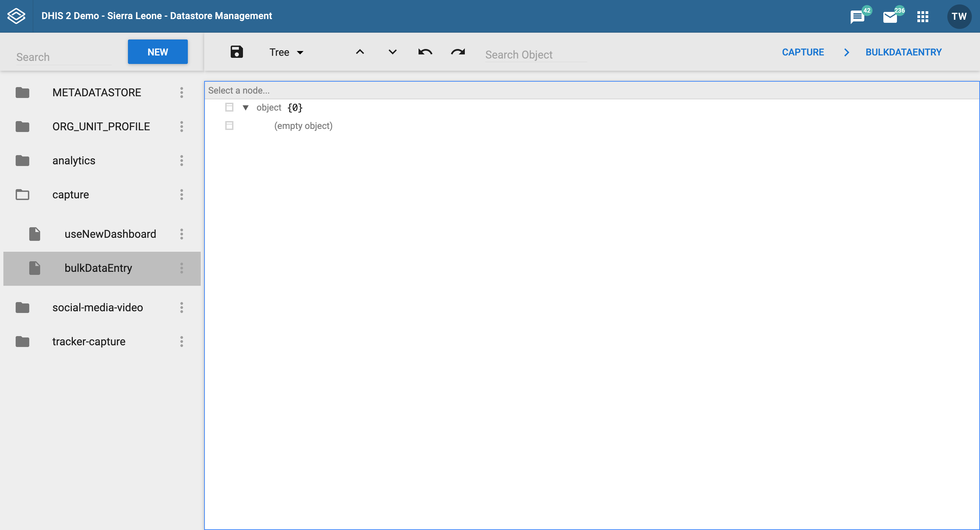This screenshot has height=530, width=980.
Task: Open tracker-capture options menu
Action: [182, 342]
